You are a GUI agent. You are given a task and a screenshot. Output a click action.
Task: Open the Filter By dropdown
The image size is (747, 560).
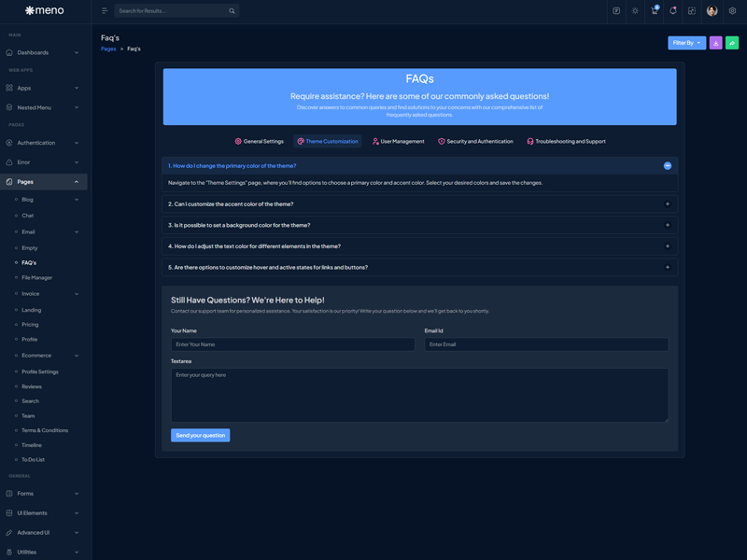(x=686, y=43)
